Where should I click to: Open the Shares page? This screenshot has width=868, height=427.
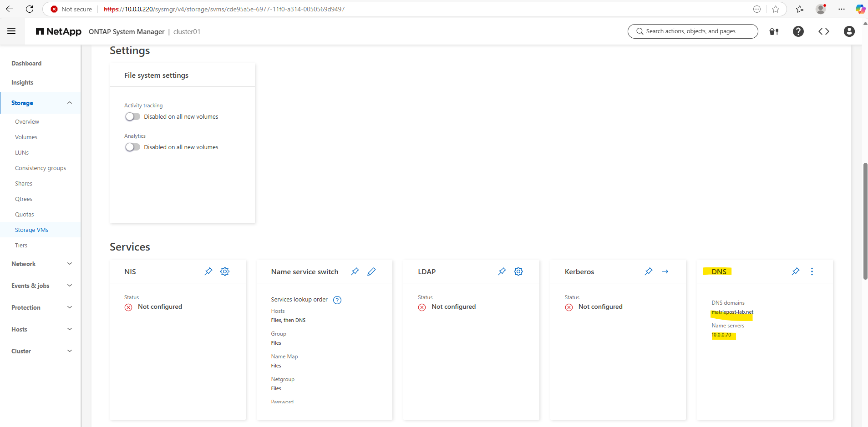[x=24, y=183]
